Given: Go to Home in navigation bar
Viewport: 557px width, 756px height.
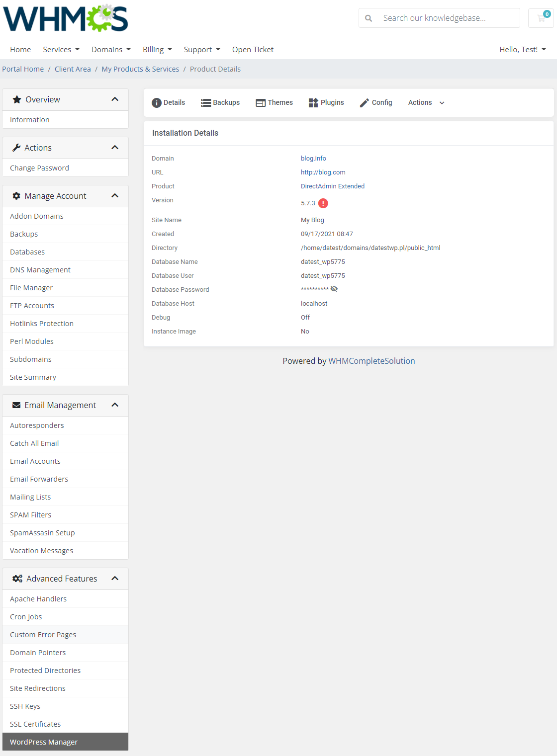Looking at the screenshot, I should [x=20, y=50].
